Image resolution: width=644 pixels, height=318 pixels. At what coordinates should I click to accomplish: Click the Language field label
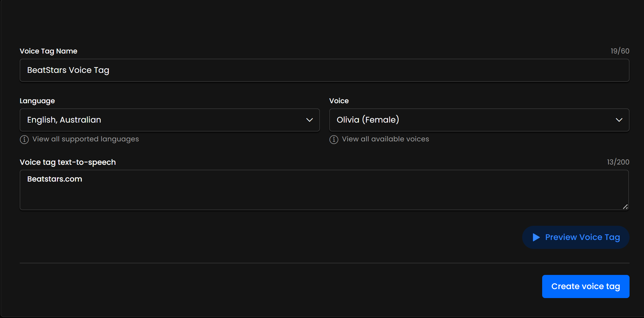coord(37,101)
